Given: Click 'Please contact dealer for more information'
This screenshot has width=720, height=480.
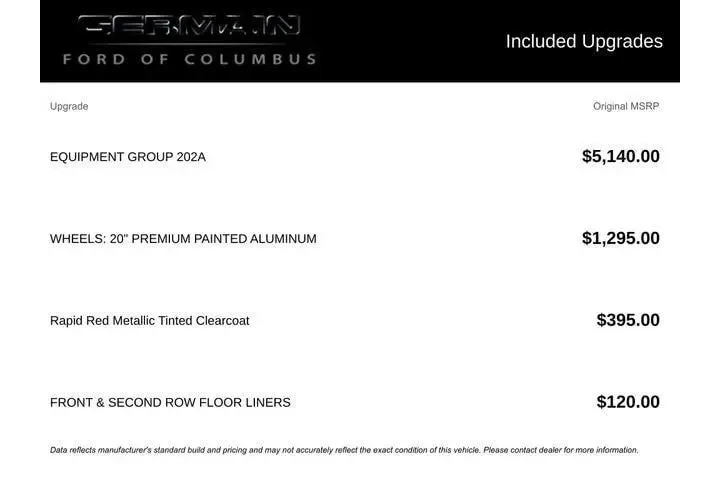Looking at the screenshot, I should click(560, 450).
